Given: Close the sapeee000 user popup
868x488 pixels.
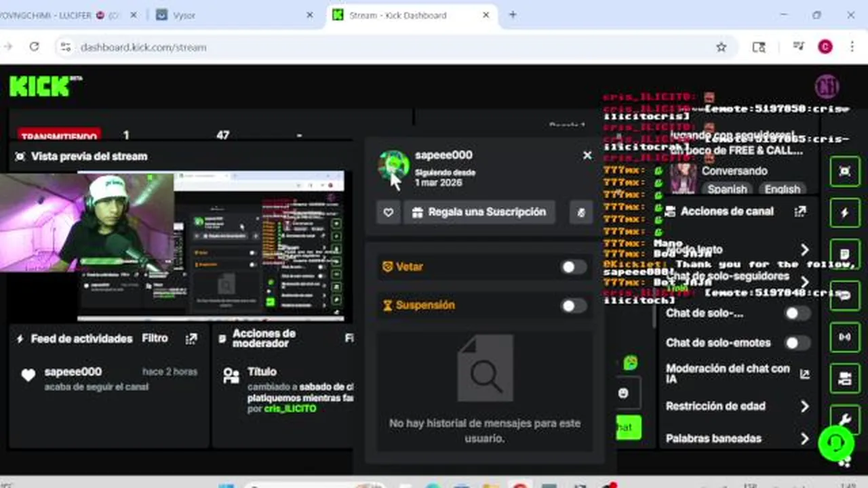Looking at the screenshot, I should tap(587, 155).
